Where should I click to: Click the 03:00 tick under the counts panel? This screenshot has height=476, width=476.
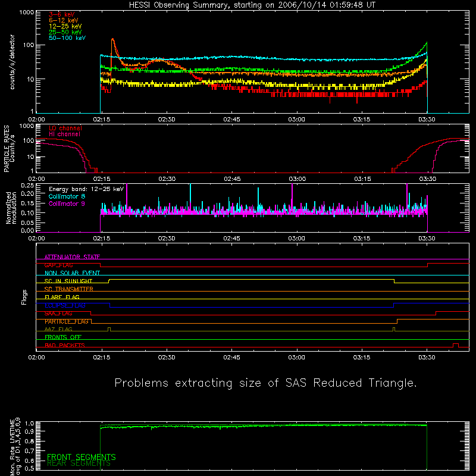coord(296,120)
